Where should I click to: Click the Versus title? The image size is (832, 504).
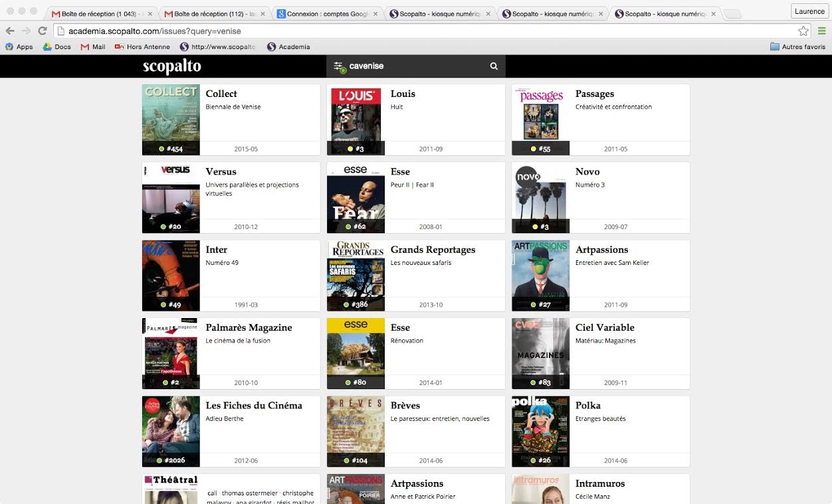221,172
